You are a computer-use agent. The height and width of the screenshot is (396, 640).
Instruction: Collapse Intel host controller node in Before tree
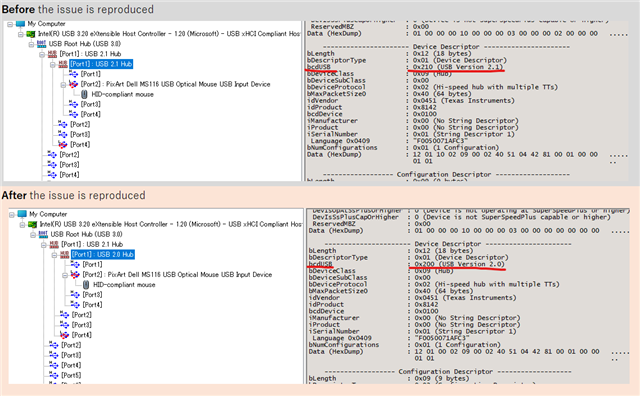(21, 34)
